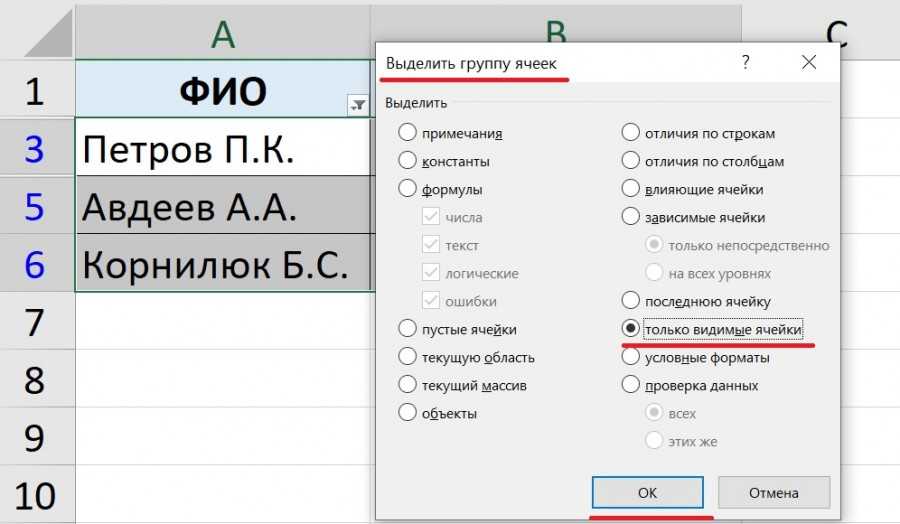Select the объекты radio option
Viewport: 900px width, 524px height.
[407, 413]
